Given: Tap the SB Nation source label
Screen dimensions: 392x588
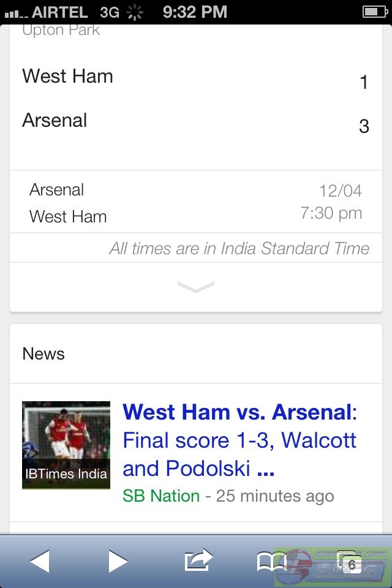Looking at the screenshot, I should click(x=161, y=496).
